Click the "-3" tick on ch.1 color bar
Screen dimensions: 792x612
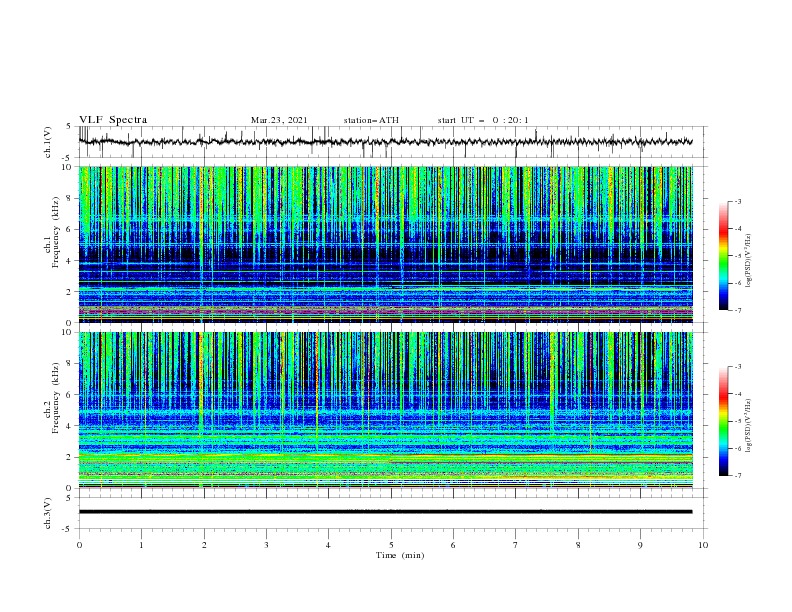(x=738, y=201)
